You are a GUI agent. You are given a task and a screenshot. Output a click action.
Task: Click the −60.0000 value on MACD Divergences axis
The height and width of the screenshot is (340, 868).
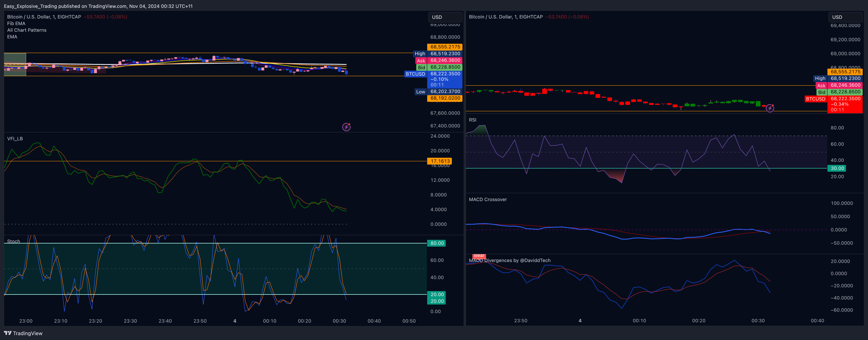[x=842, y=310]
